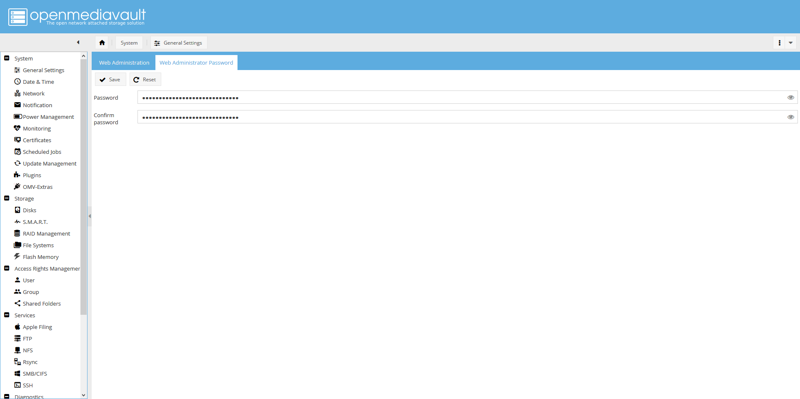
Task: Click the sidebar vertical scrollbar thumb
Action: pyautogui.click(x=84, y=186)
